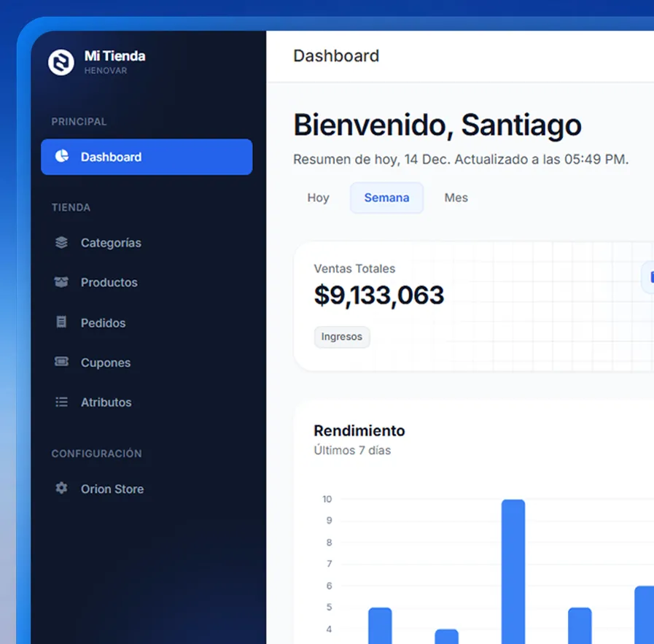Open the Cupones sidebar link
Viewport: 654px width, 644px height.
tap(106, 362)
